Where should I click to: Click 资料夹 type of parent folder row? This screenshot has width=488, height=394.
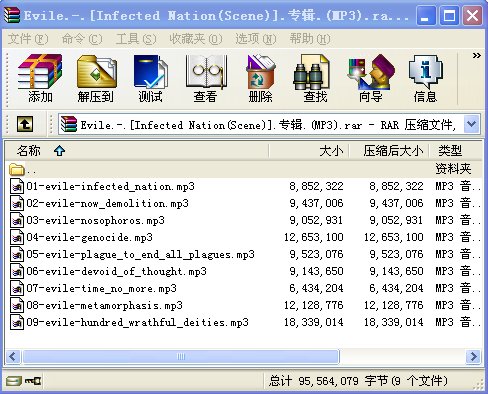point(453,169)
